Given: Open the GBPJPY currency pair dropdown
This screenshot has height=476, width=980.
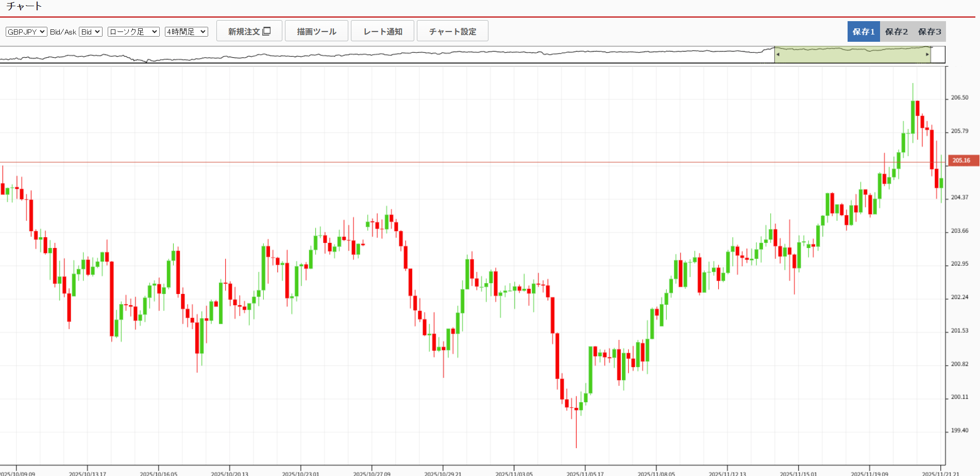Looking at the screenshot, I should pos(26,31).
